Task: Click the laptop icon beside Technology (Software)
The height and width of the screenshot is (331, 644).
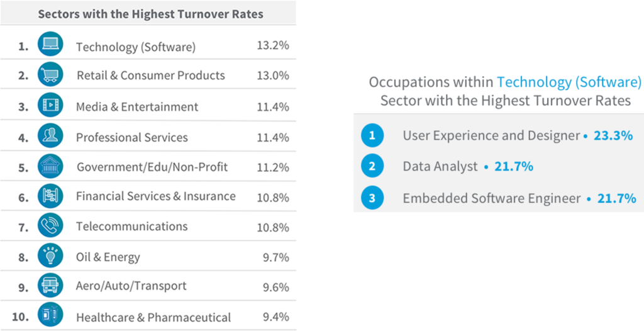Action: click(x=50, y=45)
